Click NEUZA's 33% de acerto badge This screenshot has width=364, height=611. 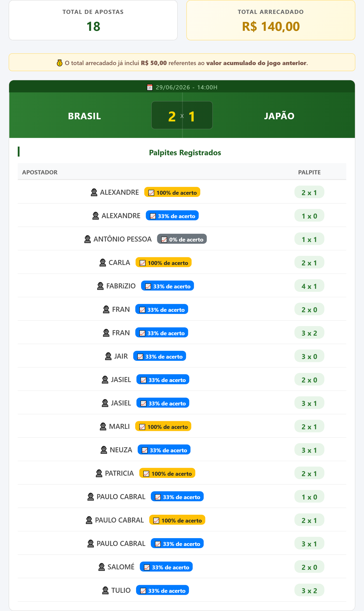coord(164,450)
